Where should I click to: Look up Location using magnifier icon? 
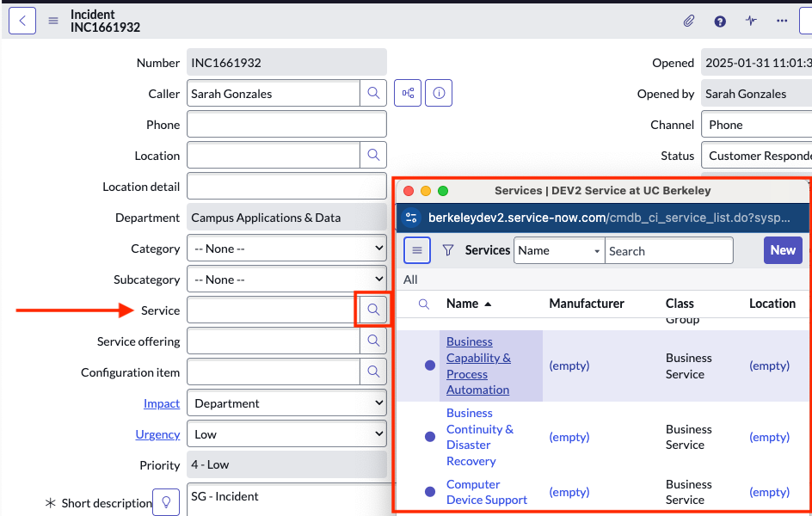point(373,155)
